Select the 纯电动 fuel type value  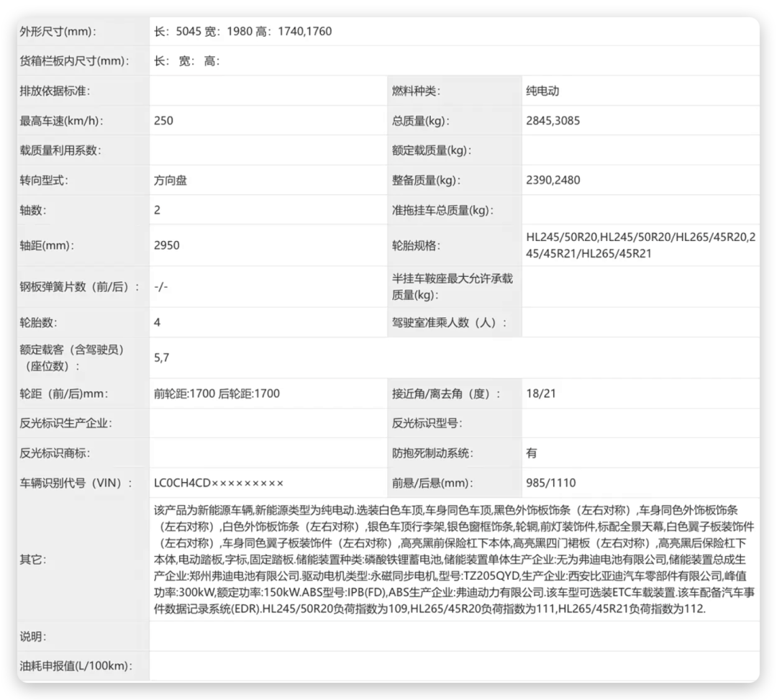pyautogui.click(x=542, y=91)
